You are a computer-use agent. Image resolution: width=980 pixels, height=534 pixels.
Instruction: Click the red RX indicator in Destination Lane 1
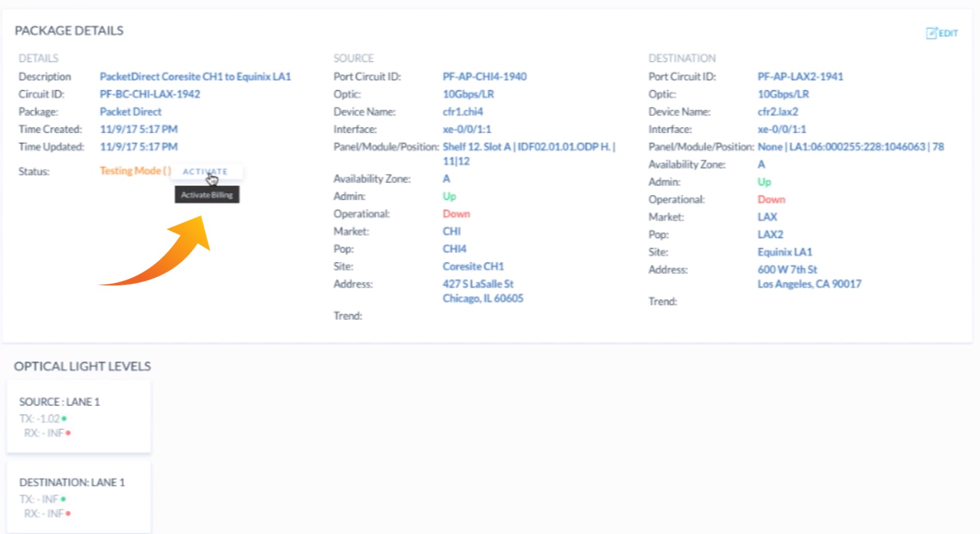(x=68, y=513)
